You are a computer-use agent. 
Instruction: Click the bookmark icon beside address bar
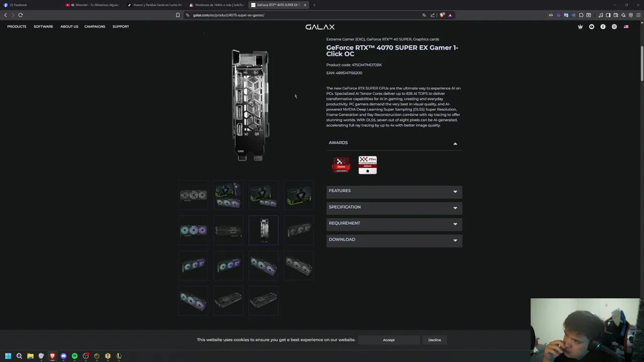tap(178, 15)
